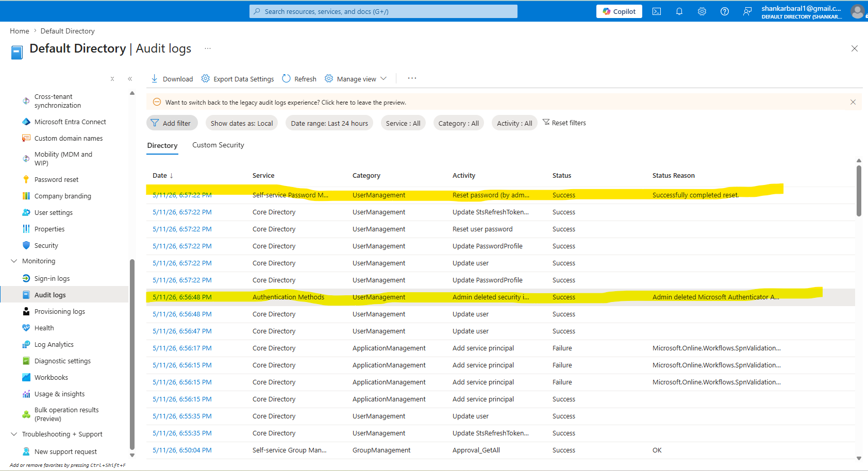Click the Log Analytics icon

click(26, 344)
